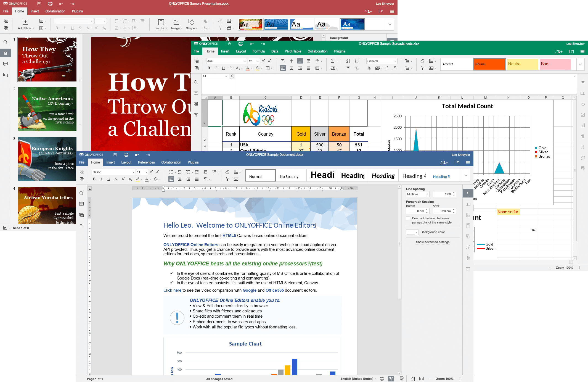Apply filter in spreadsheet toolbar
This screenshot has width=588, height=382.
coord(348,68)
